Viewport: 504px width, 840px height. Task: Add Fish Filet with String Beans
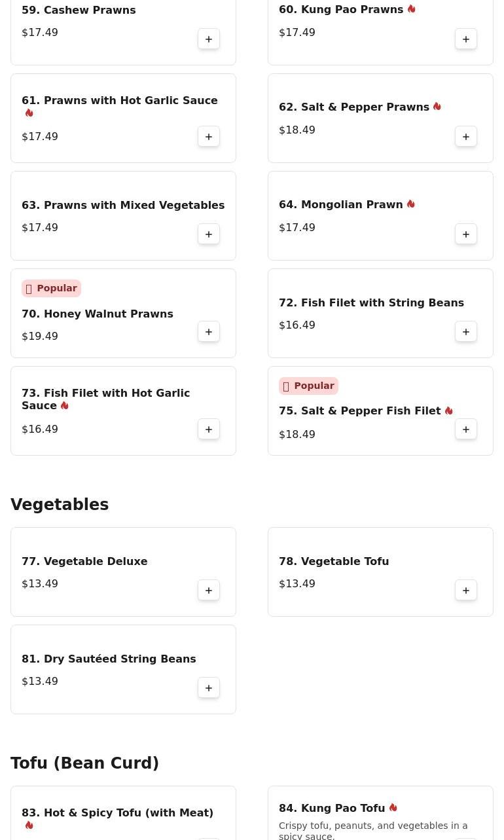tap(466, 332)
